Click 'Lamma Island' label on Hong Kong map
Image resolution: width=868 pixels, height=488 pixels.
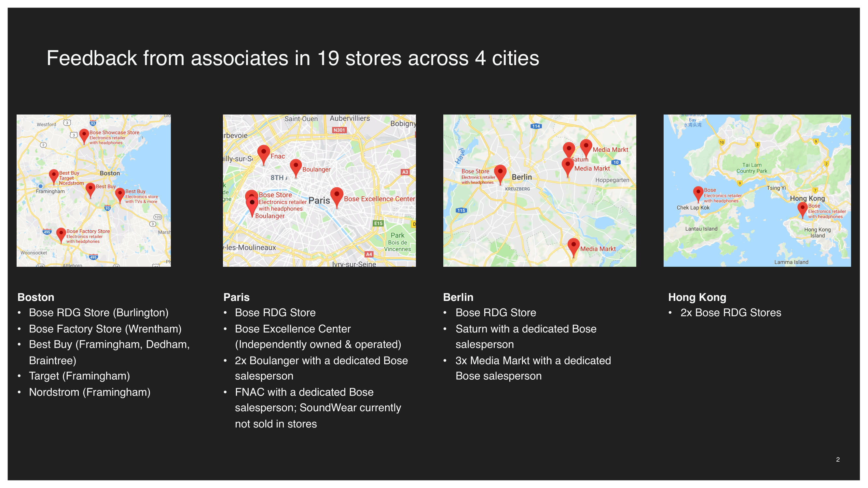pyautogui.click(x=791, y=262)
